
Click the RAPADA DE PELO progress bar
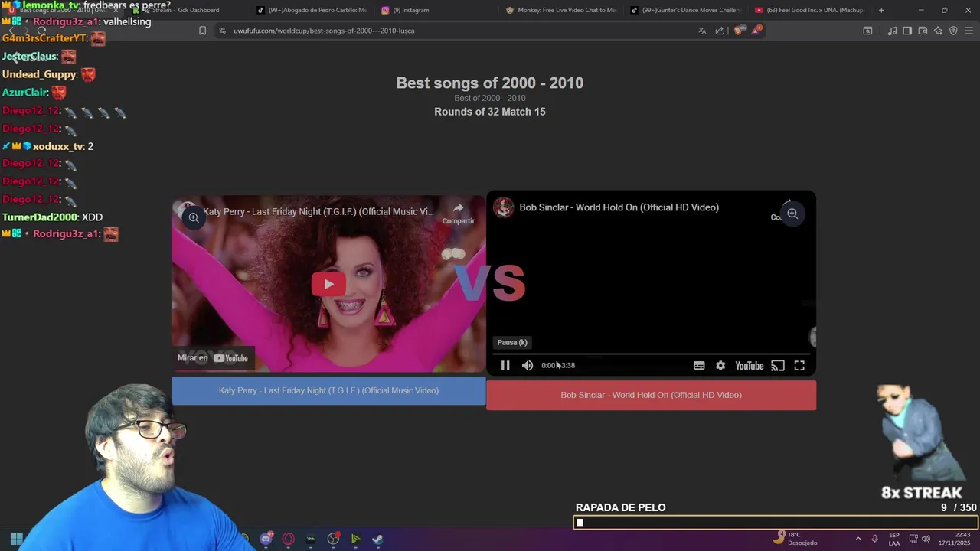[x=776, y=523]
